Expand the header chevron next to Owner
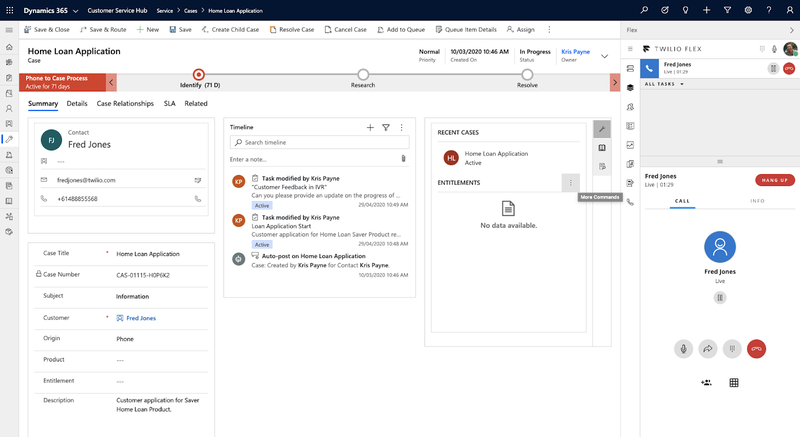The image size is (800, 437). [x=604, y=56]
